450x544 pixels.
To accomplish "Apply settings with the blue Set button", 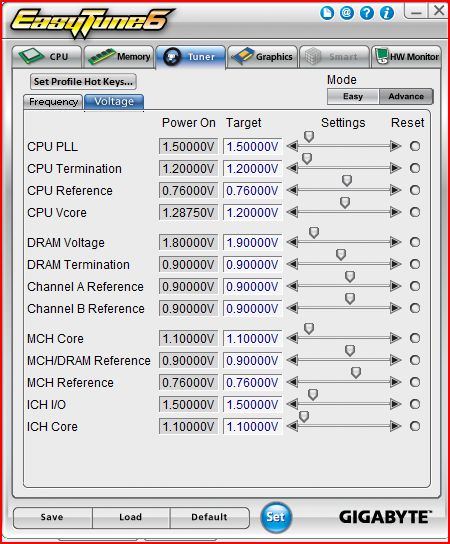I will pos(276,517).
